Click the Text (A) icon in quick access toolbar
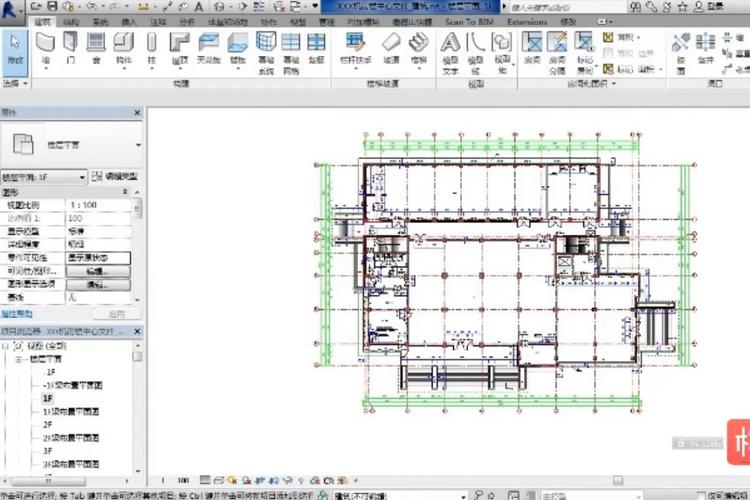 click(199, 7)
